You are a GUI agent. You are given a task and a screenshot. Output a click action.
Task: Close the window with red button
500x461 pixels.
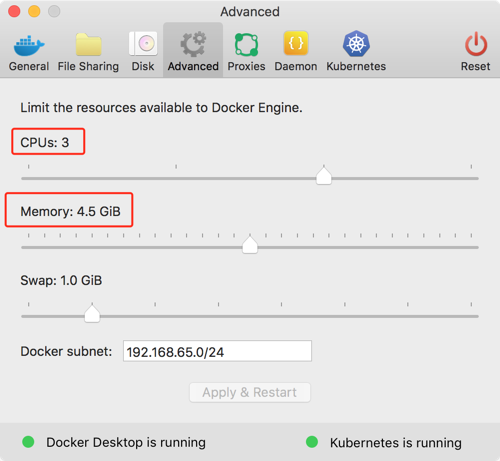pyautogui.click(x=14, y=11)
